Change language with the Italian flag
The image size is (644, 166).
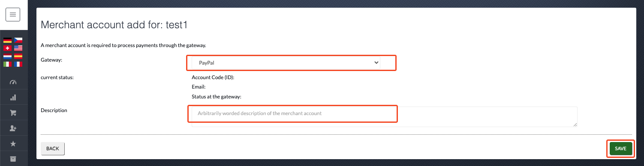[x=7, y=64]
